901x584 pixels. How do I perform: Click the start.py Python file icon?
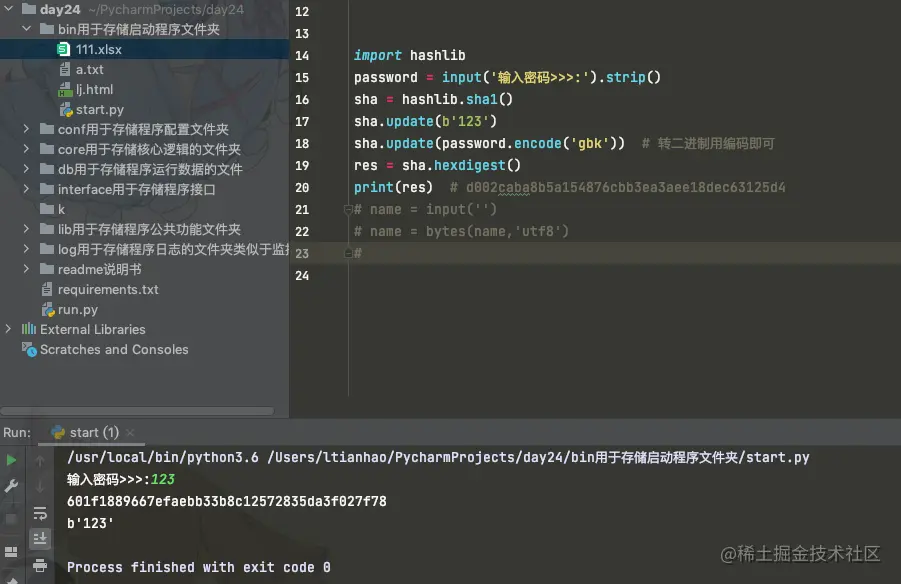(x=66, y=110)
